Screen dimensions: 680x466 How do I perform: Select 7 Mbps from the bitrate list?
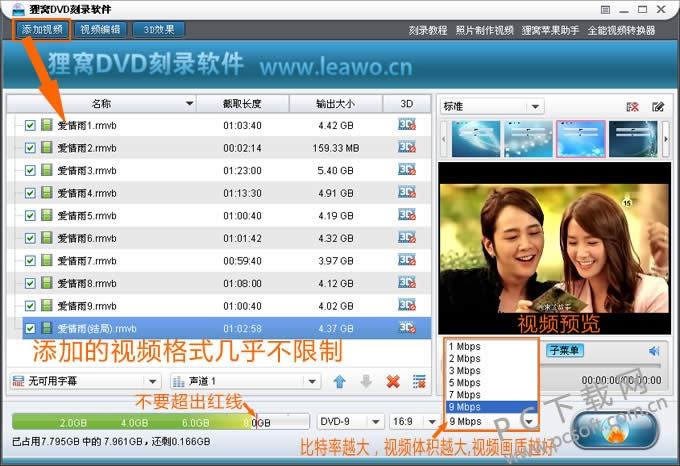(466, 395)
